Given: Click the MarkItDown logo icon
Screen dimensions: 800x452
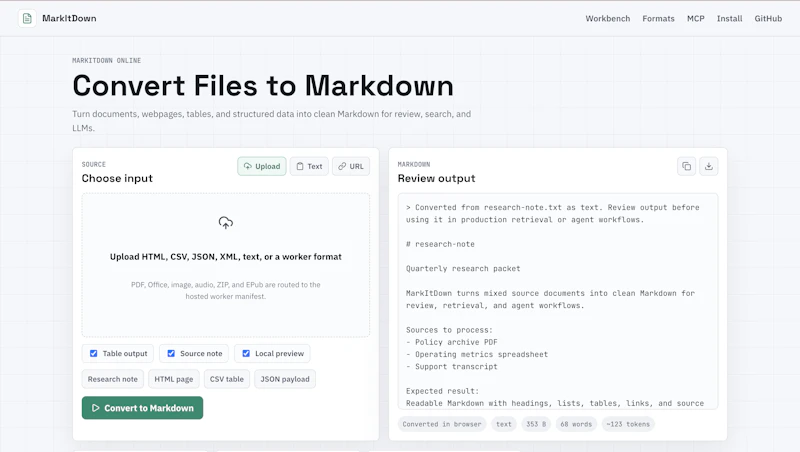Looking at the screenshot, I should click(27, 18).
